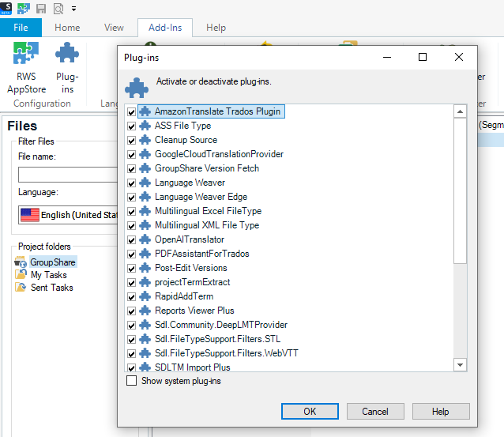Switch to the Home ribbon tab
Screen dimensions: 504x437
point(67,28)
